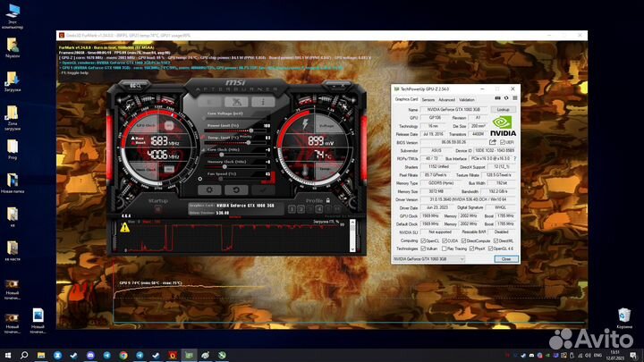
Task: Open the GPU-Z hamburger menu
Action: (514, 98)
